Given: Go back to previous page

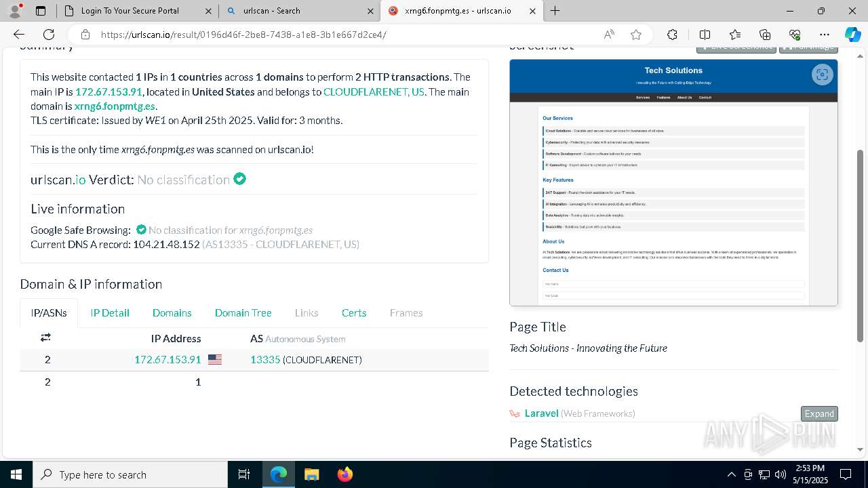Looking at the screenshot, I should click(x=19, y=35).
